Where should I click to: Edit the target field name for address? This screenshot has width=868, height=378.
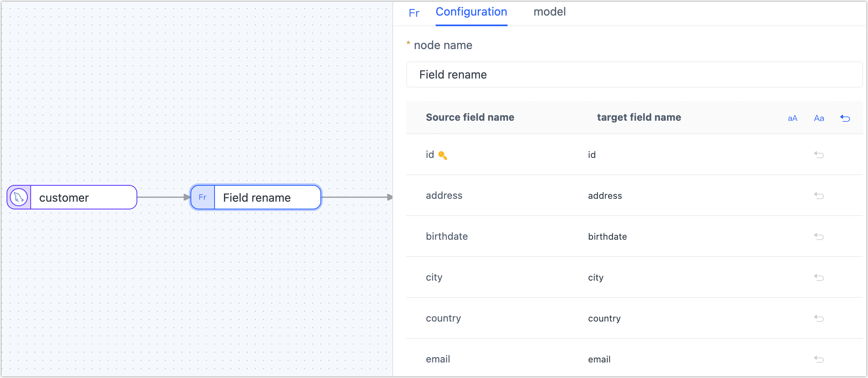[605, 196]
